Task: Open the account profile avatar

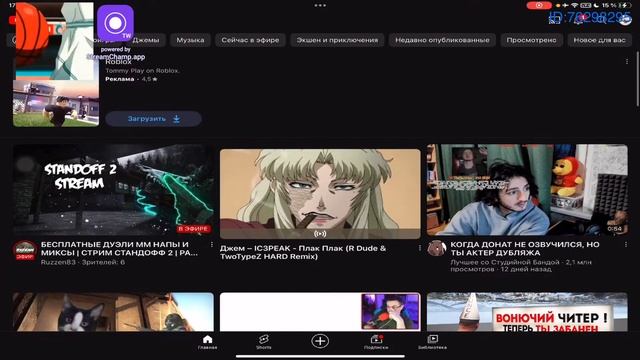Action: tap(624, 19)
